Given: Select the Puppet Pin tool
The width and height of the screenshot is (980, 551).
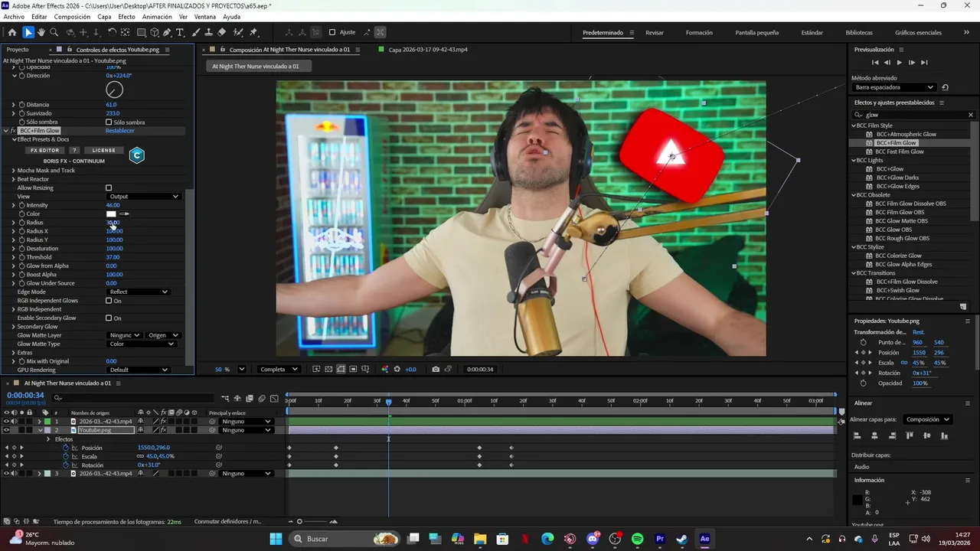Looking at the screenshot, I should 253,32.
